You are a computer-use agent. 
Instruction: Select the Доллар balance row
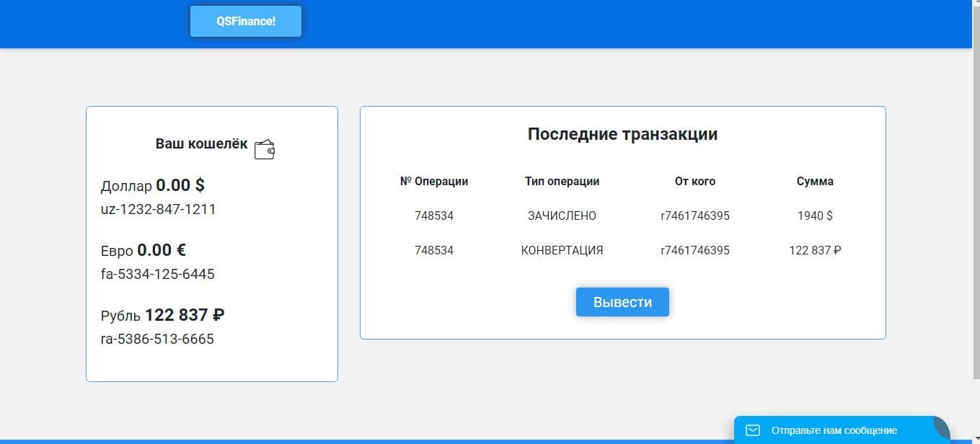[x=152, y=185]
